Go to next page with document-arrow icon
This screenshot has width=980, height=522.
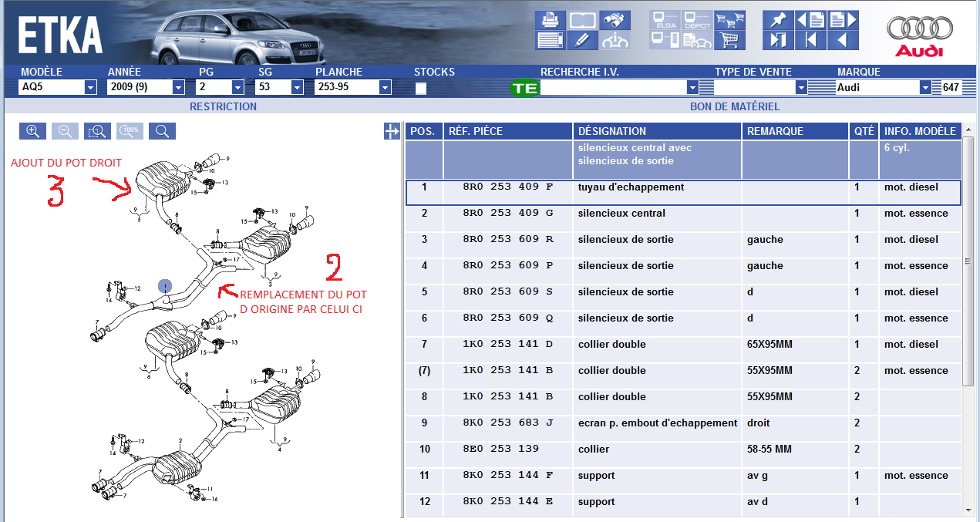pos(843,20)
